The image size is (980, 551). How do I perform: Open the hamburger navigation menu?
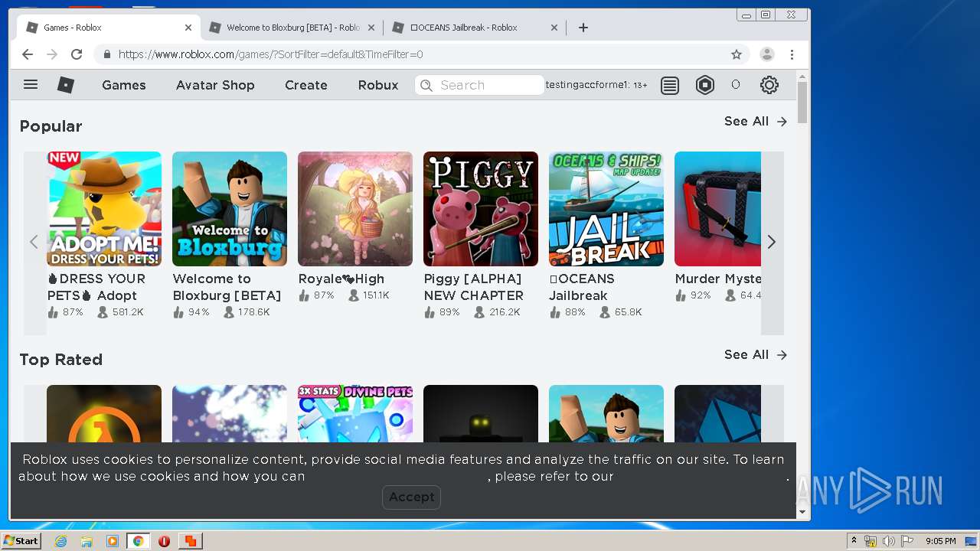(x=31, y=85)
